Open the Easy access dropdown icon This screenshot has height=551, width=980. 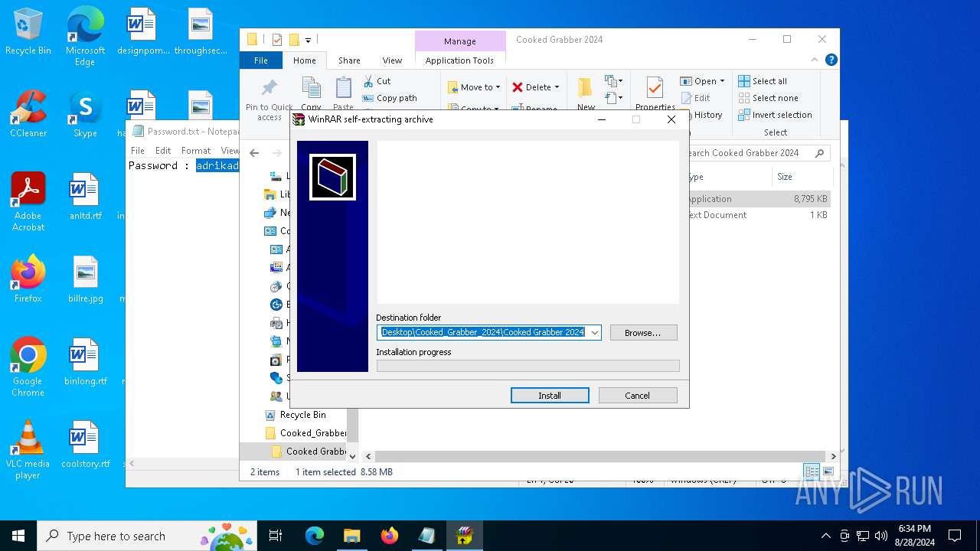(x=613, y=98)
